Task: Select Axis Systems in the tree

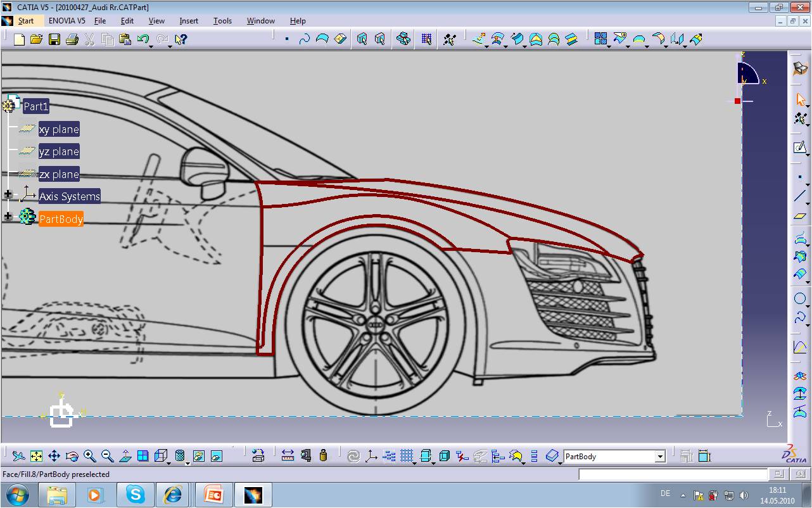Action: (70, 196)
